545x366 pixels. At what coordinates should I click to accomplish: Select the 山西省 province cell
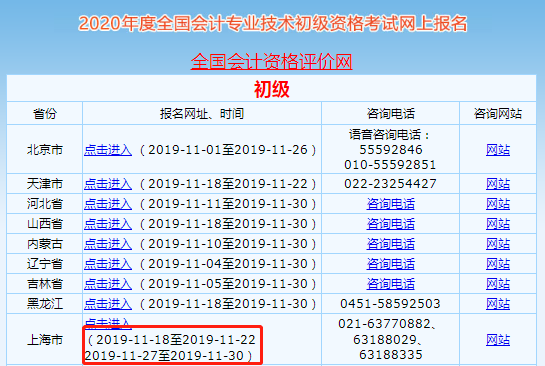click(44, 224)
